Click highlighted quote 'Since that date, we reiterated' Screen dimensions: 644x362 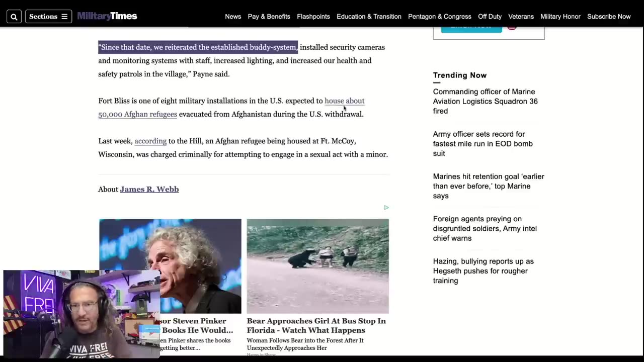click(x=198, y=47)
